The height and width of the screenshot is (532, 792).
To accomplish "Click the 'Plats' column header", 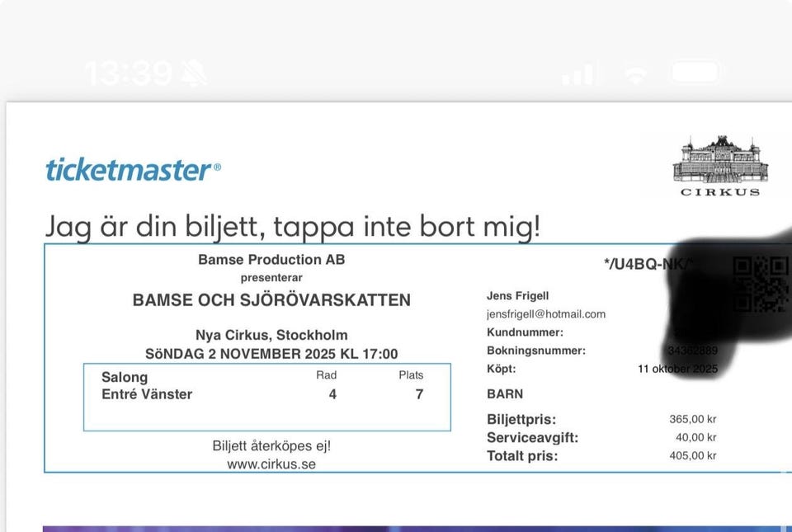I will point(411,375).
